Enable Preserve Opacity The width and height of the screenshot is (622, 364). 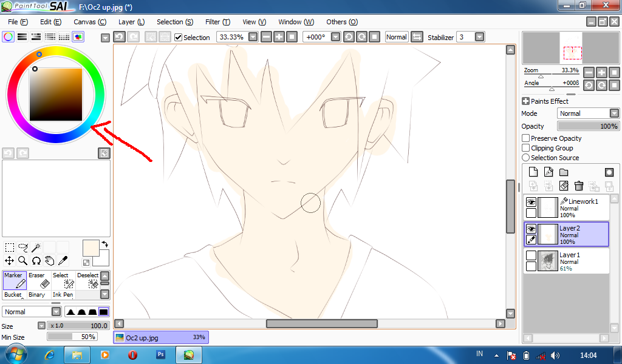[x=525, y=138]
